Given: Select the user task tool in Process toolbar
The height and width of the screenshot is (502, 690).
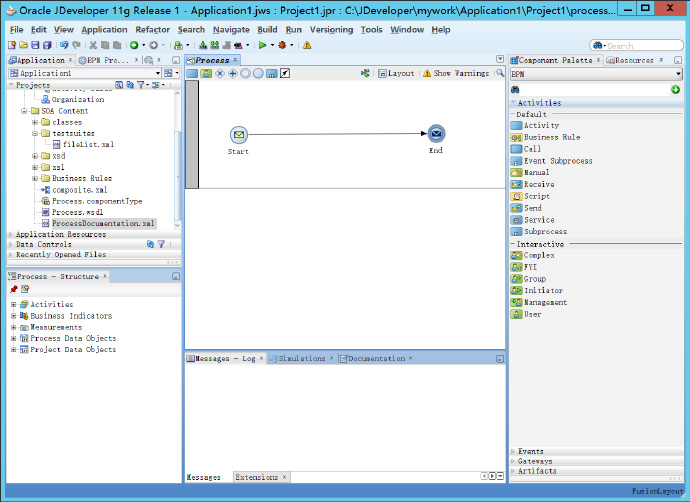Looking at the screenshot, I should pos(206,73).
